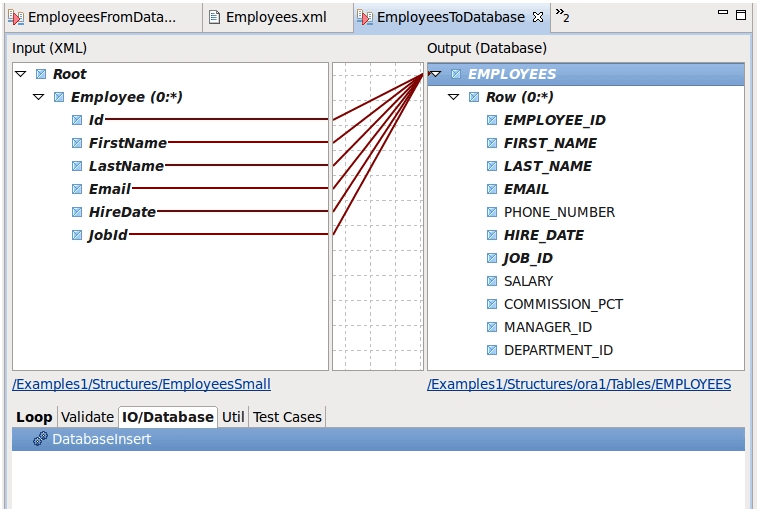763x513 pixels.
Task: Select the Util tab
Action: click(x=233, y=417)
